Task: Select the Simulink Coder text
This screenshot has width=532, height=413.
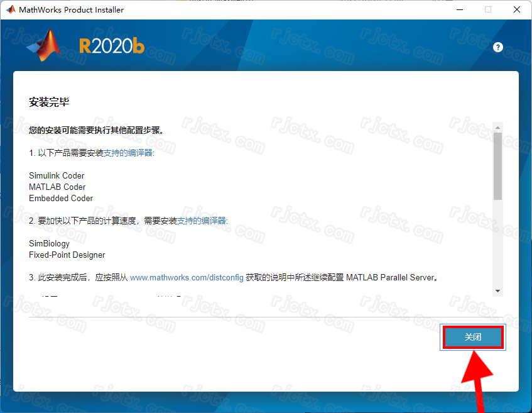Action: (57, 175)
